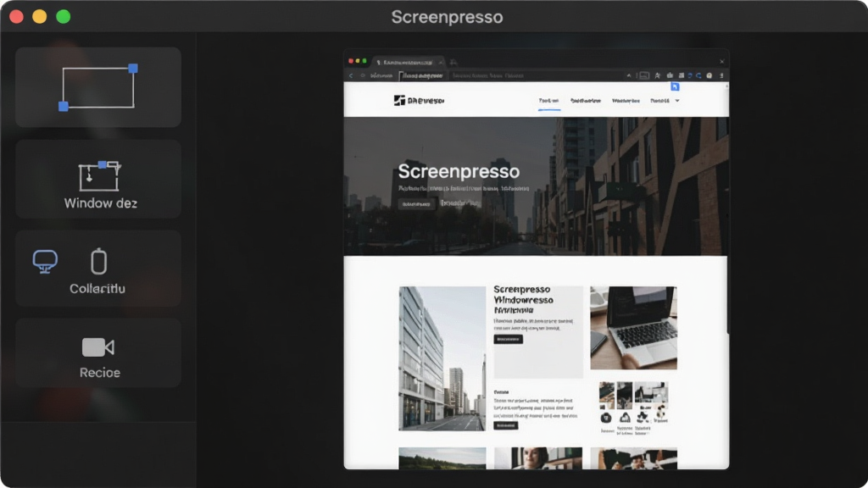The image size is (868, 488).
Task: Click the round profile icon in browser toolbar
Action: [709, 75]
